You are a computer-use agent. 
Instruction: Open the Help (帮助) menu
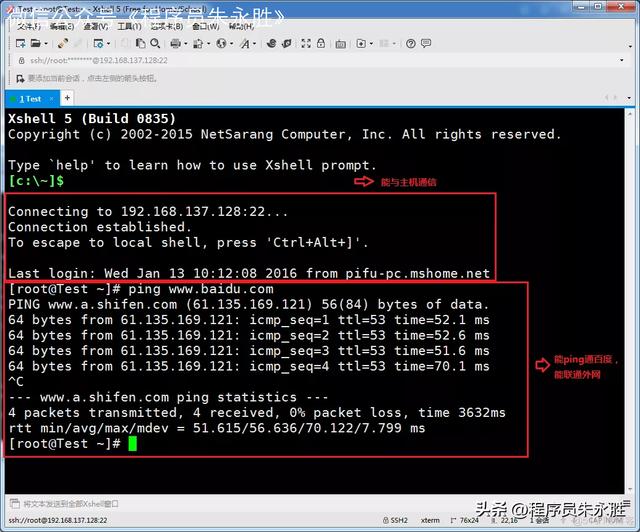pyautogui.click(x=241, y=27)
